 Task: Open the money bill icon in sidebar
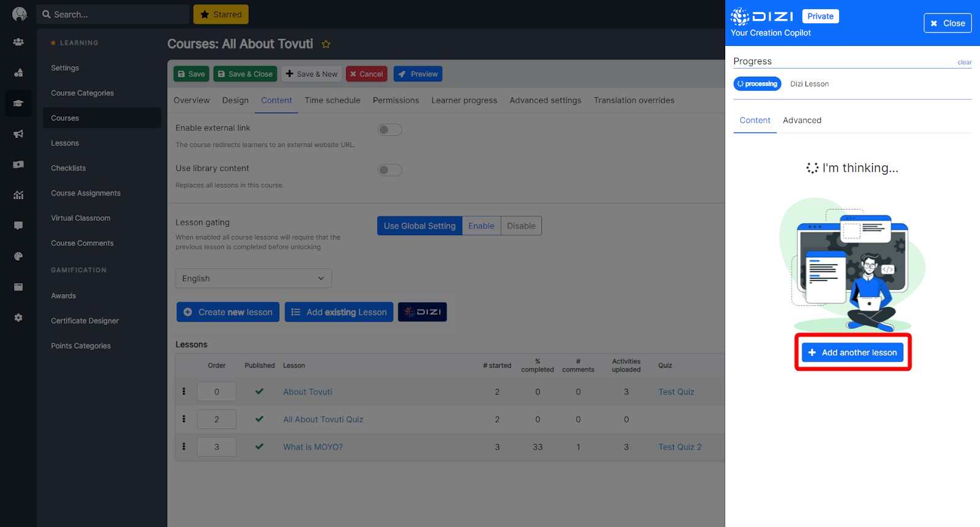[18, 164]
